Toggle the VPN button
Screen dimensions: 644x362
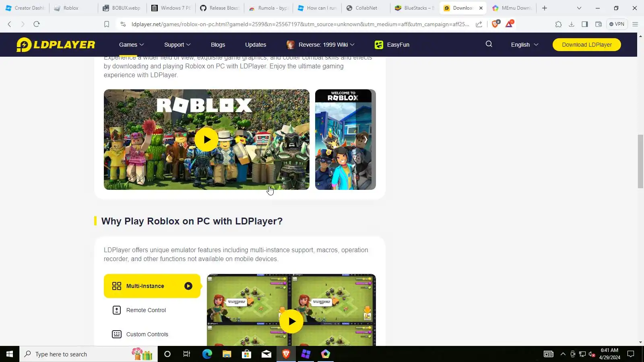pos(617,24)
